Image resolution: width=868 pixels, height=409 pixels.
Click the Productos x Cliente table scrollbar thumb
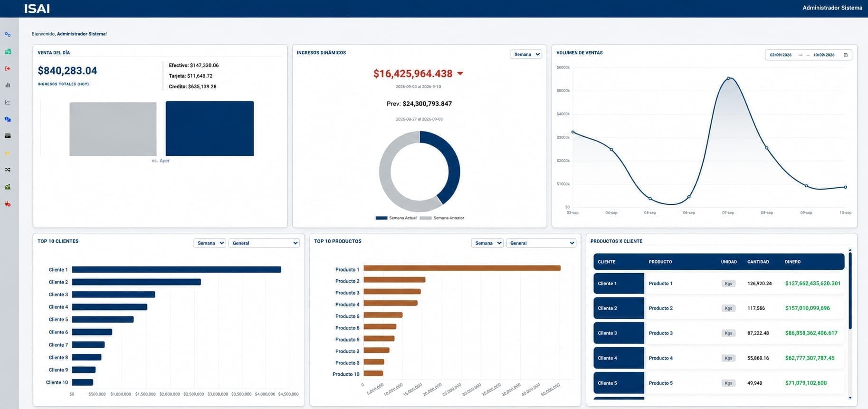tap(850, 291)
